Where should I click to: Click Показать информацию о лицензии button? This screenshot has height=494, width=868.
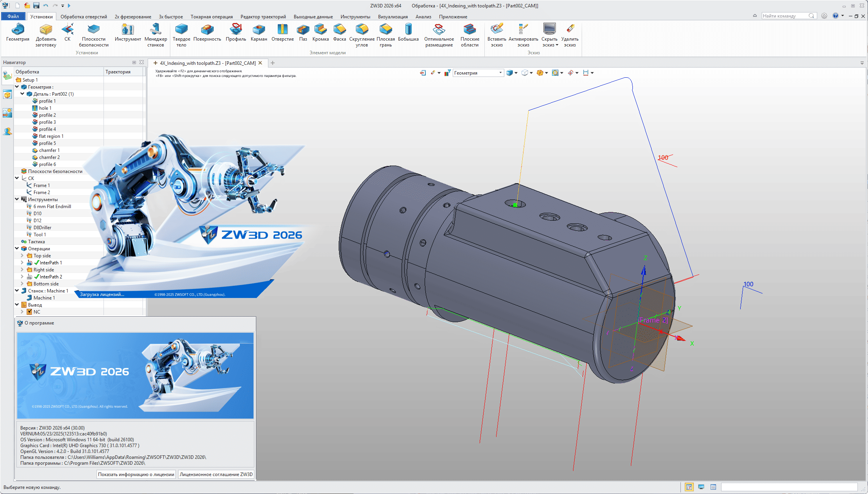click(136, 474)
